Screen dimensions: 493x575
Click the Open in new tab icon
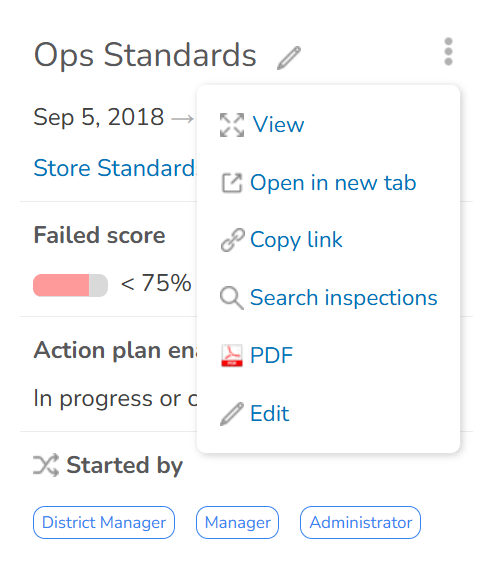[232, 183]
